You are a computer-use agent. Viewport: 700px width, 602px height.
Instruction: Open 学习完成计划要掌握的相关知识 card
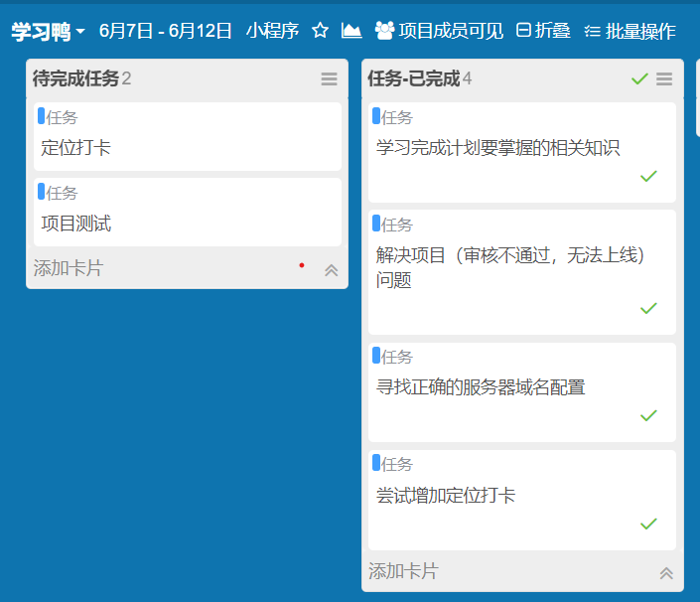pyautogui.click(x=522, y=152)
